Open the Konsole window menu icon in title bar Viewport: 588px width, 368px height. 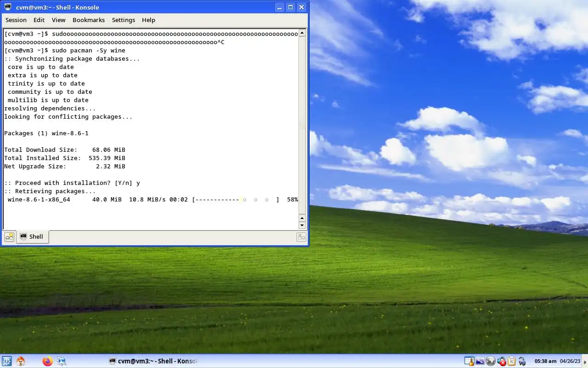tap(7, 7)
